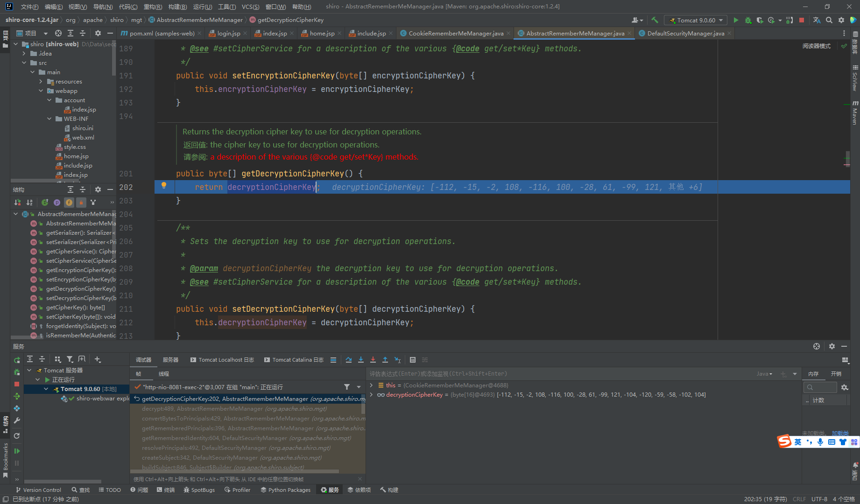Switch to CookieRememberMeManager.java tab
Image resolution: width=860 pixels, height=504 pixels.
point(455,33)
